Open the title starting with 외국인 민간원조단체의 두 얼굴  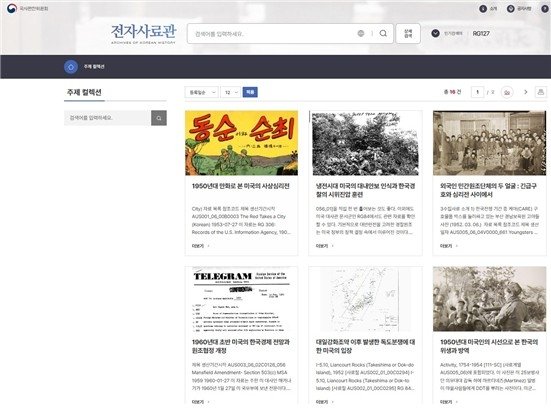pyautogui.click(x=488, y=190)
